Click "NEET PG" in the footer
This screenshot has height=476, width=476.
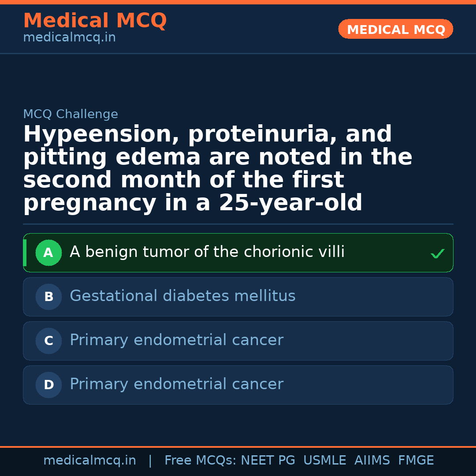(268, 461)
